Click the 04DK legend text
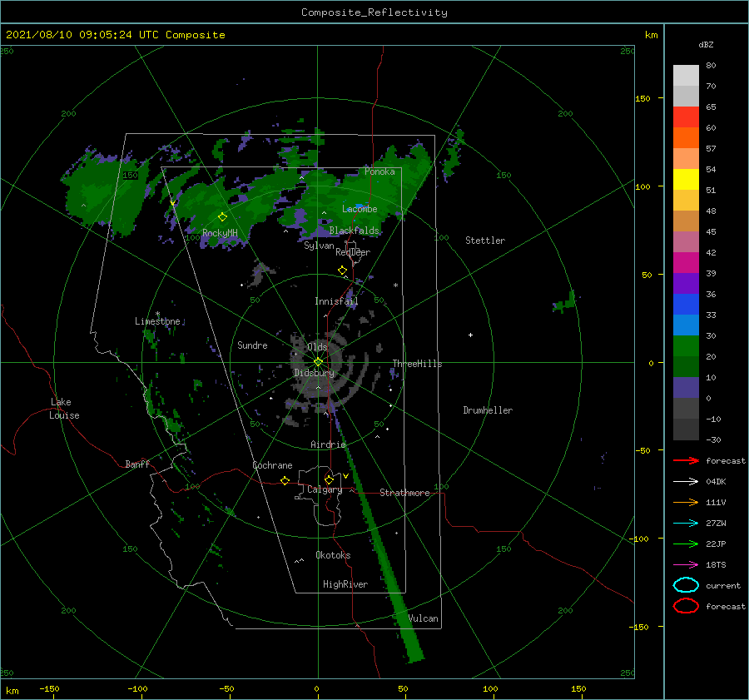 (716, 481)
